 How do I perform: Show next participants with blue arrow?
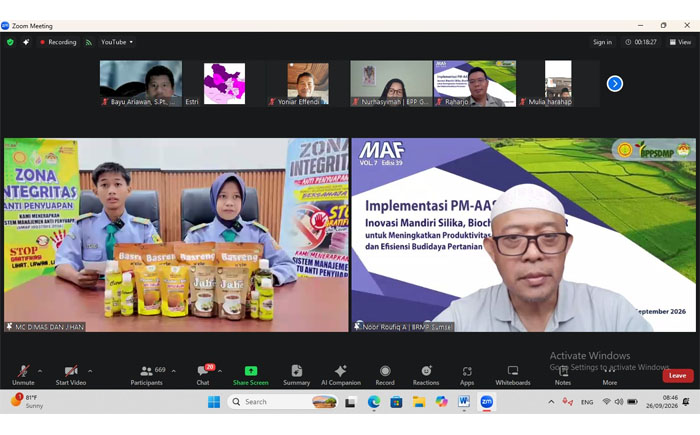[x=615, y=84]
